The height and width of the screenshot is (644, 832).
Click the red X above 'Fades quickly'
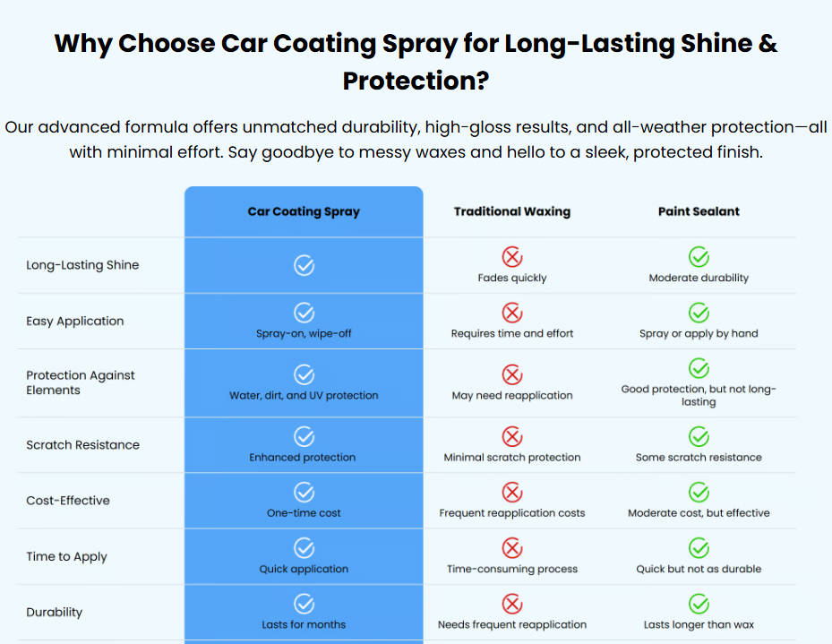pos(512,257)
